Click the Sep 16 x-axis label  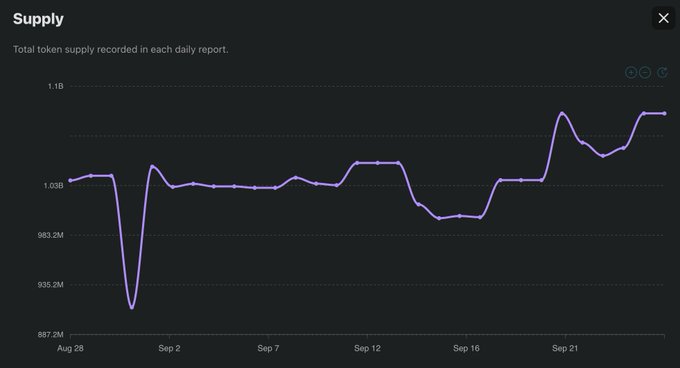pyautogui.click(x=466, y=348)
